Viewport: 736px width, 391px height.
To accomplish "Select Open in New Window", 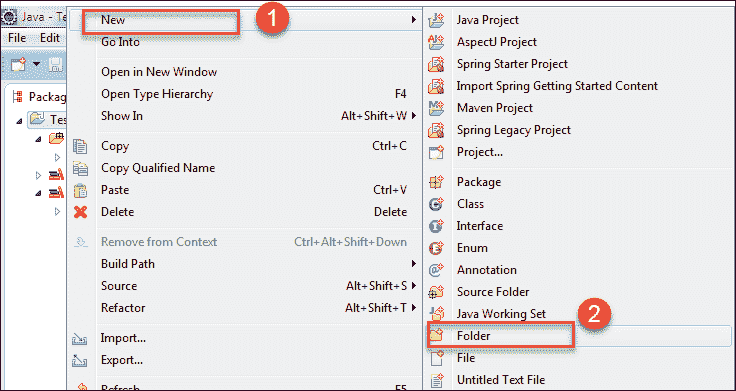I will click(159, 72).
